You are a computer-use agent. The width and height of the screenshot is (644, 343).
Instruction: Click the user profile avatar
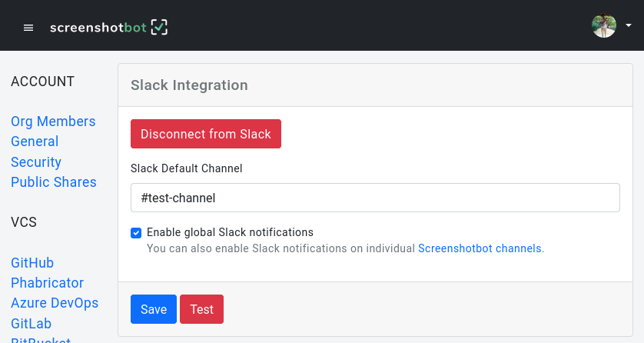[604, 26]
